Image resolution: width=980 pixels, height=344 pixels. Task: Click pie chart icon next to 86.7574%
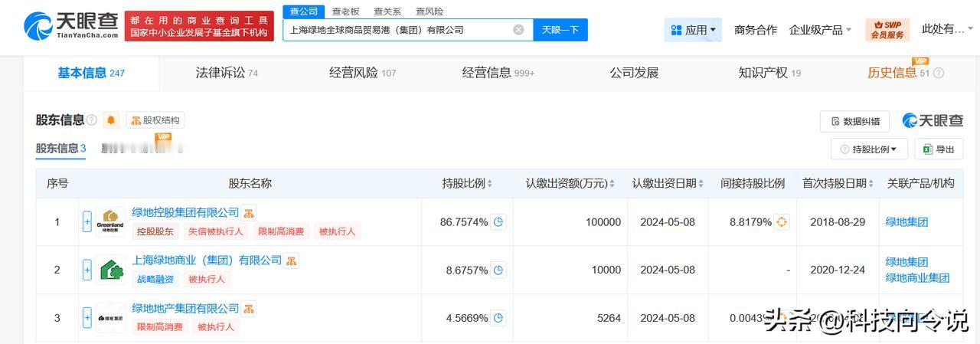point(498,222)
